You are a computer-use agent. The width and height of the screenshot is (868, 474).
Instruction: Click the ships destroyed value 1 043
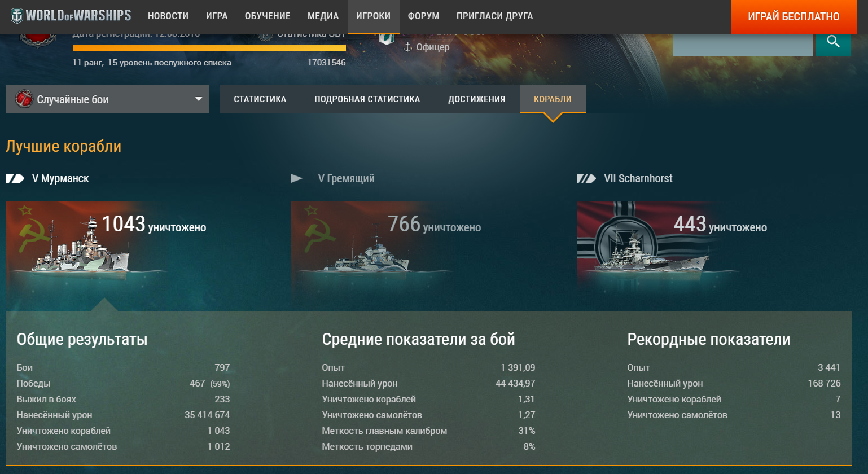tap(218, 431)
